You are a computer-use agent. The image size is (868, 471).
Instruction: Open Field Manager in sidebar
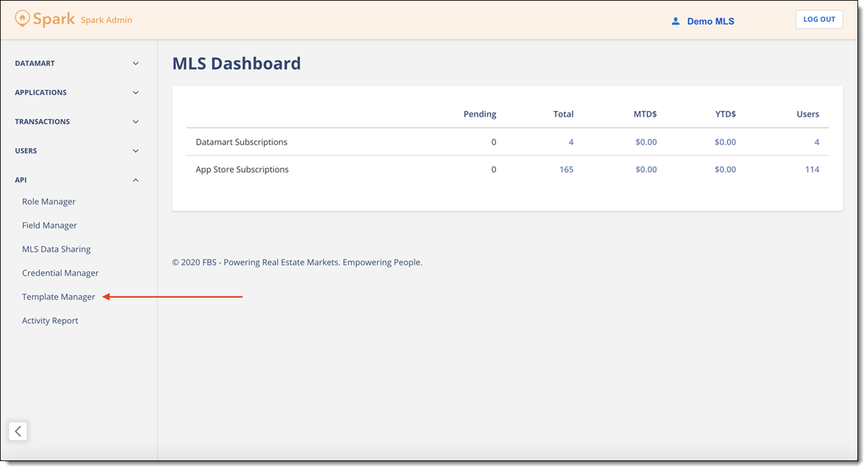coord(49,226)
